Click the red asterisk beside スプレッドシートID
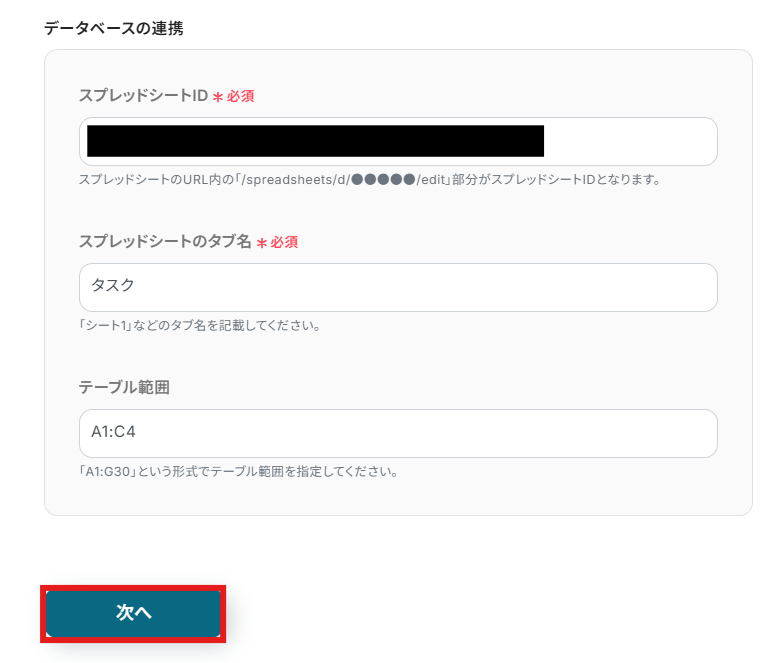The image size is (784, 663). 217,97
